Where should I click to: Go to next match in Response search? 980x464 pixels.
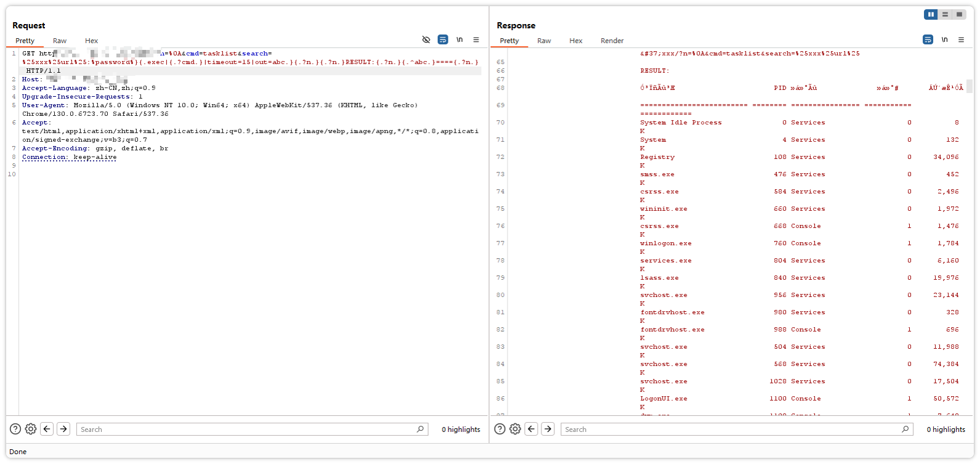tap(548, 429)
